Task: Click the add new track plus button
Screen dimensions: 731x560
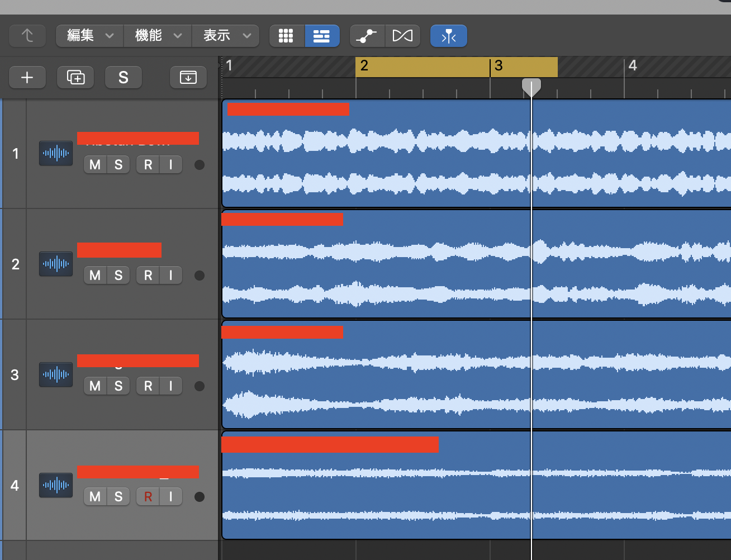Action: [27, 77]
